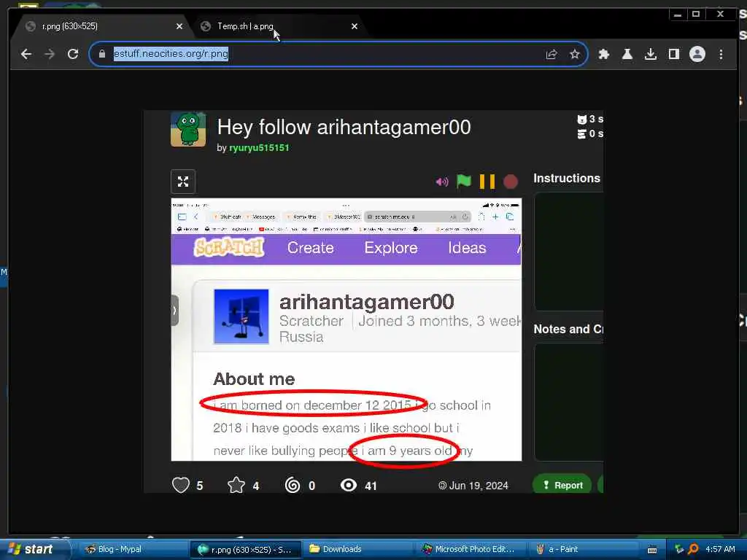
Task: Click the arihantagamer00 blue profile picture
Action: (x=241, y=316)
